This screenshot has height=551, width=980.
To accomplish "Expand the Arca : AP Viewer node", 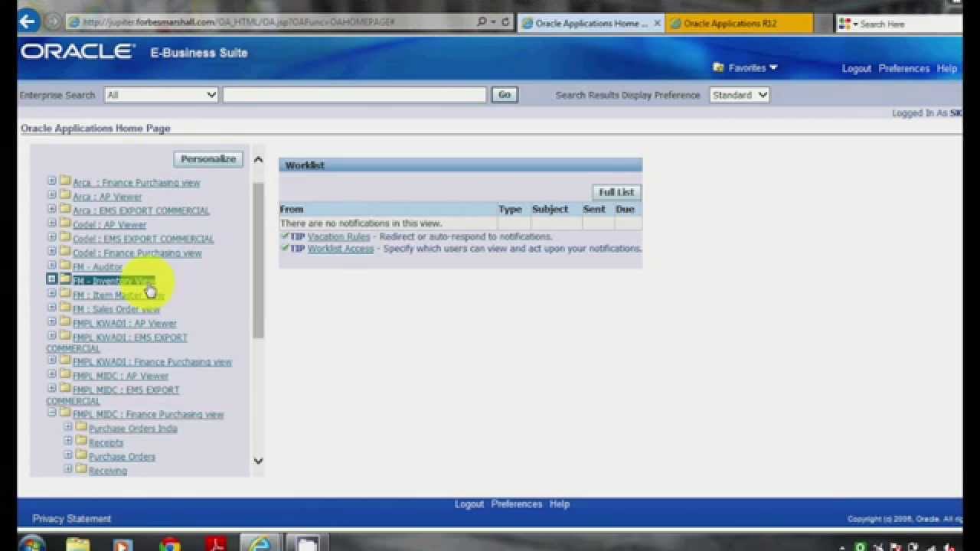I will (x=52, y=195).
